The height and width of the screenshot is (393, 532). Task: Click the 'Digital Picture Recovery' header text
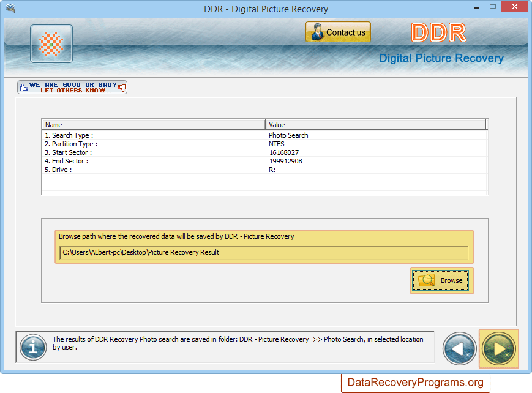coord(441,58)
